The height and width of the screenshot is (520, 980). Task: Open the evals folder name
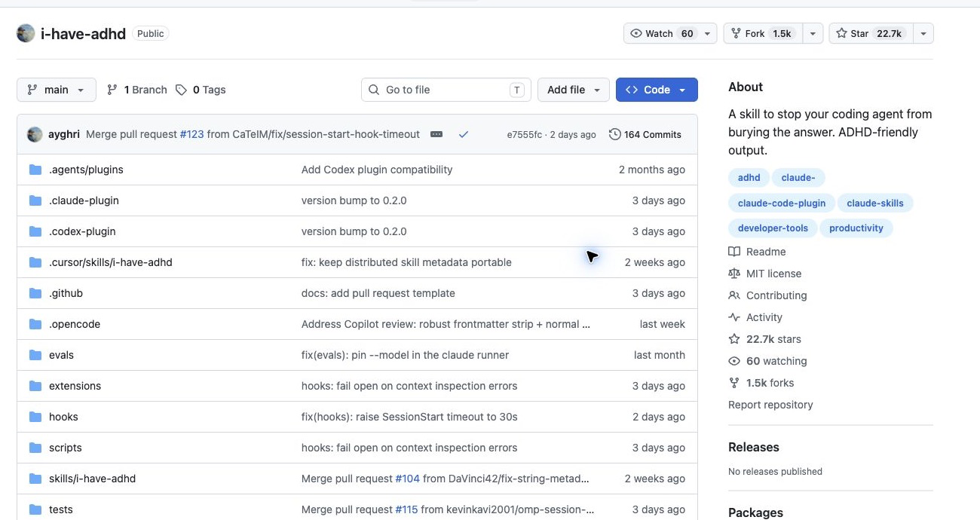point(61,355)
